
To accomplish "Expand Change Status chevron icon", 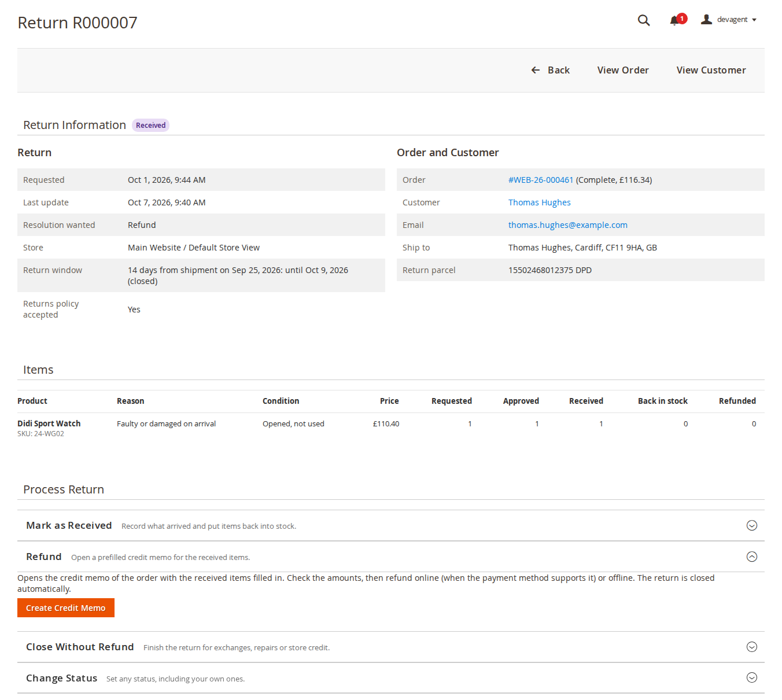I will pyautogui.click(x=752, y=677).
